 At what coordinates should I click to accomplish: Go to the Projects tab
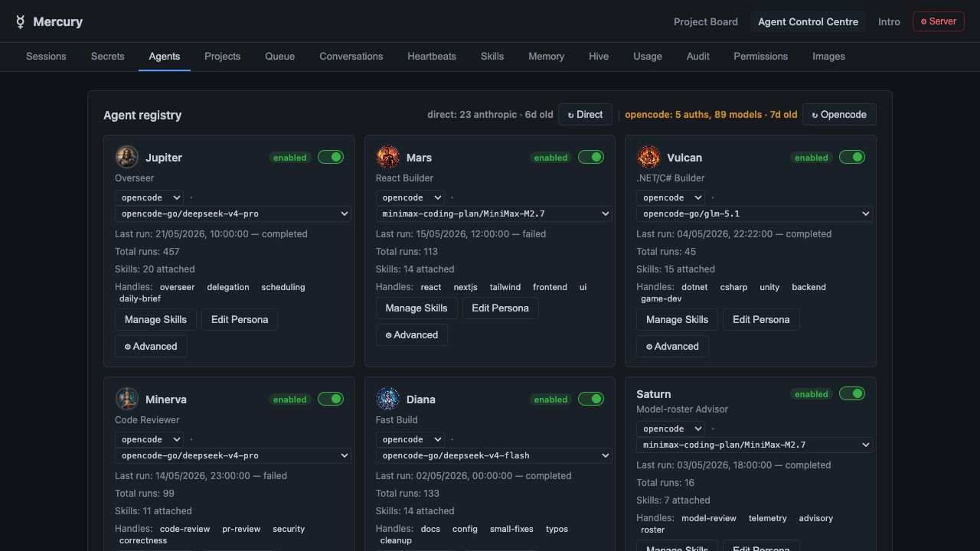point(222,56)
